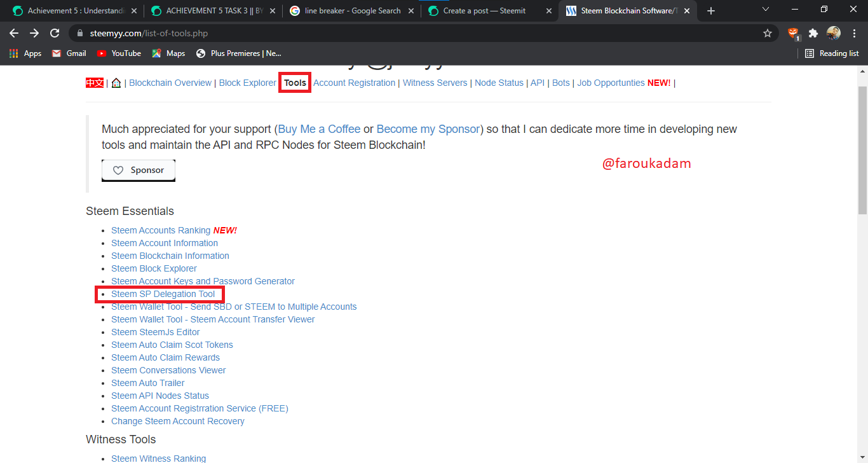The width and height of the screenshot is (868, 463).
Task: Open Node Status in the site menu
Action: 499,83
